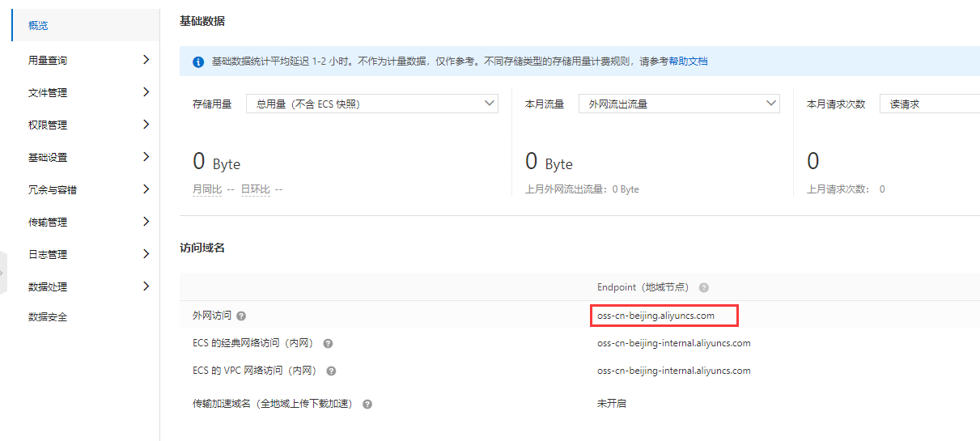This screenshot has height=441, width=980.
Task: Expand the 冗余与容错 chevron arrow
Action: [146, 189]
